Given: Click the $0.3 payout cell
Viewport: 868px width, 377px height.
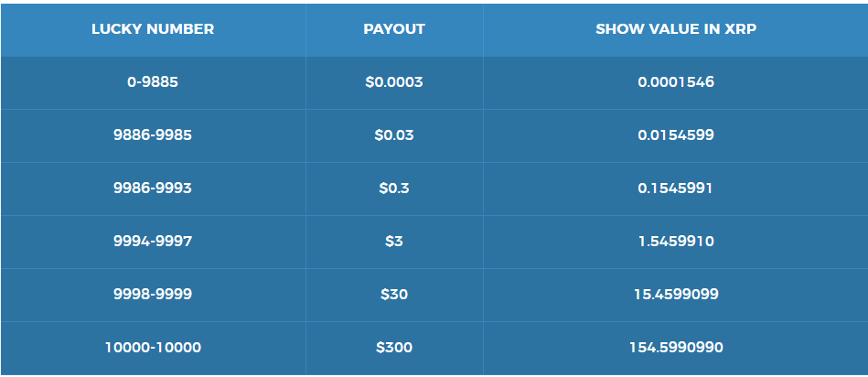Looking at the screenshot, I should click(x=394, y=188).
